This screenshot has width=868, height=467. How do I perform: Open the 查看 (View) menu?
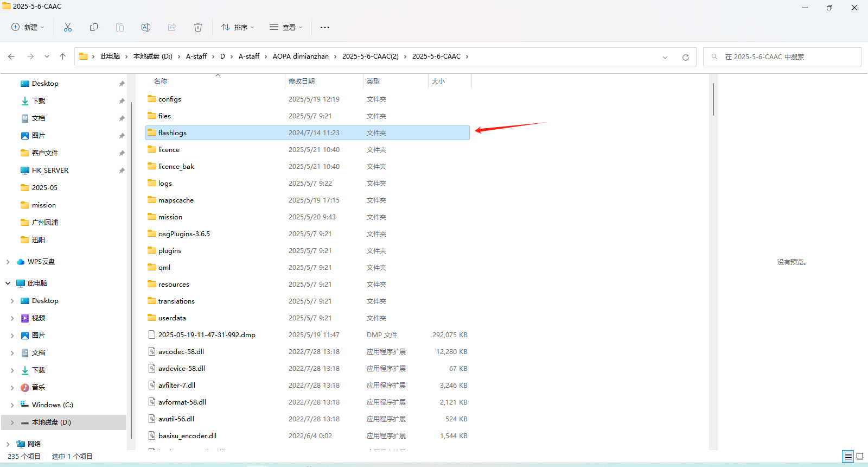click(286, 27)
